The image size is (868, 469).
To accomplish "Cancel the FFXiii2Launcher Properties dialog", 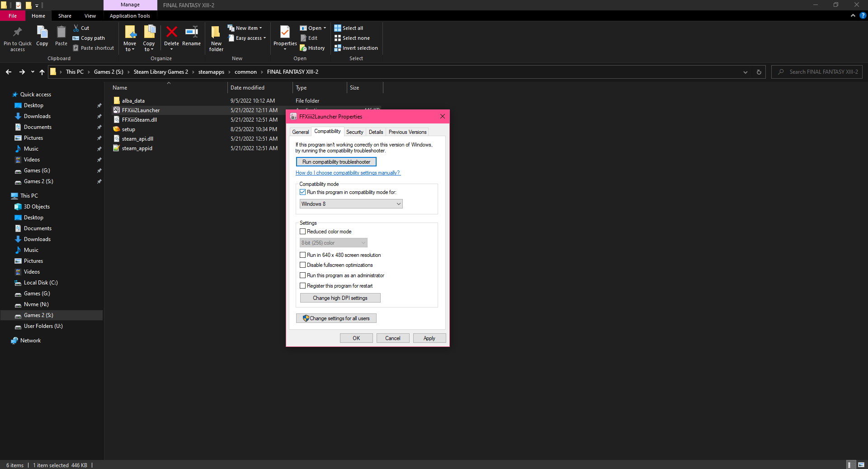I will 393,338.
